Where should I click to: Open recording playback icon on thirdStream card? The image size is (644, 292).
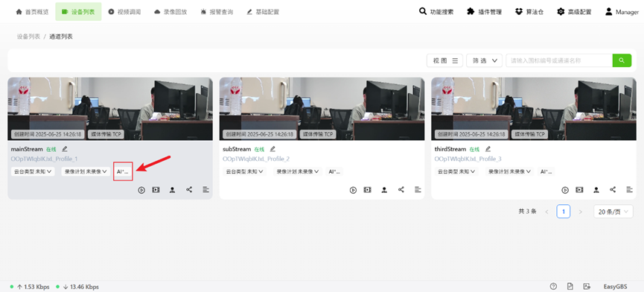(x=579, y=190)
